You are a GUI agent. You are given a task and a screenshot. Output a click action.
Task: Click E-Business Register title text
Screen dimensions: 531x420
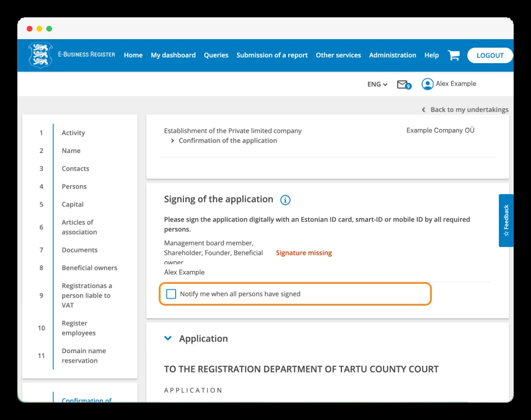tap(86, 55)
